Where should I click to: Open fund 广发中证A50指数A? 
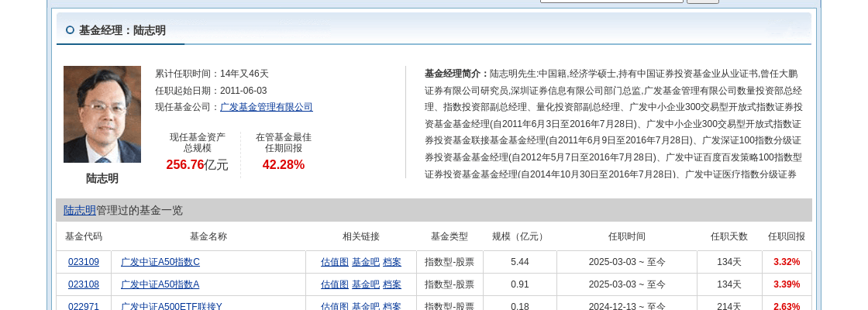(x=160, y=284)
